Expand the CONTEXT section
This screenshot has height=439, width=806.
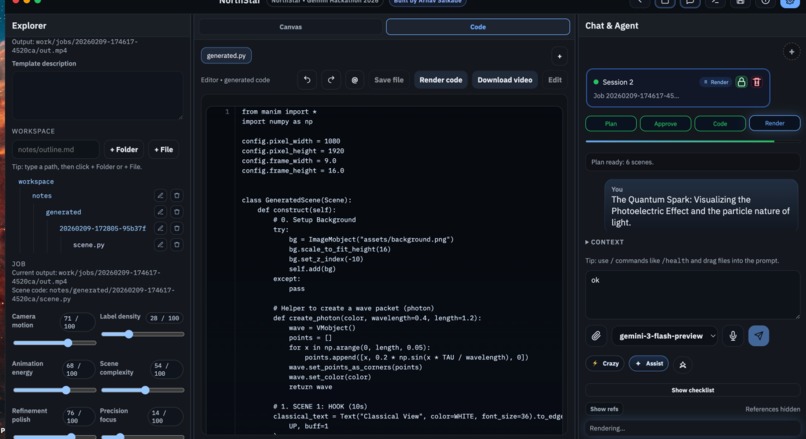pyautogui.click(x=604, y=242)
